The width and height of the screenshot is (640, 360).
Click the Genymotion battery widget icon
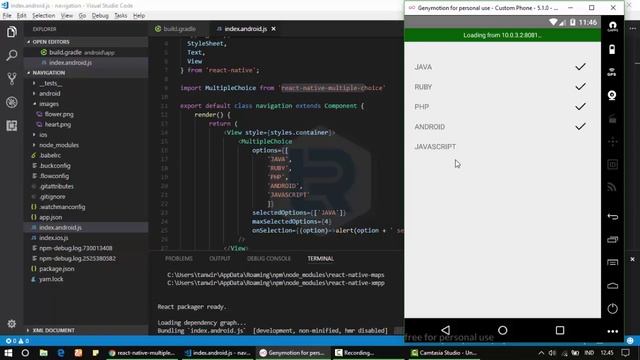(x=612, y=49)
